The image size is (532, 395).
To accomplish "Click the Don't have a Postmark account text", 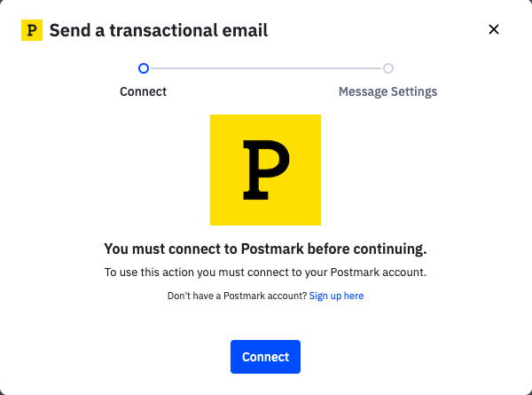I will (x=237, y=296).
